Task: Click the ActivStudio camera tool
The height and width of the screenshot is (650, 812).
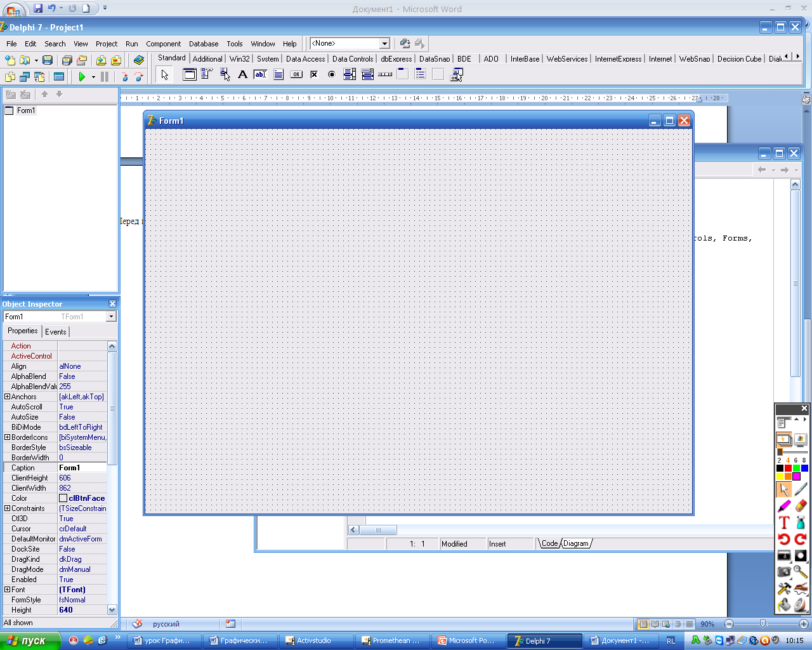Action: (x=784, y=572)
